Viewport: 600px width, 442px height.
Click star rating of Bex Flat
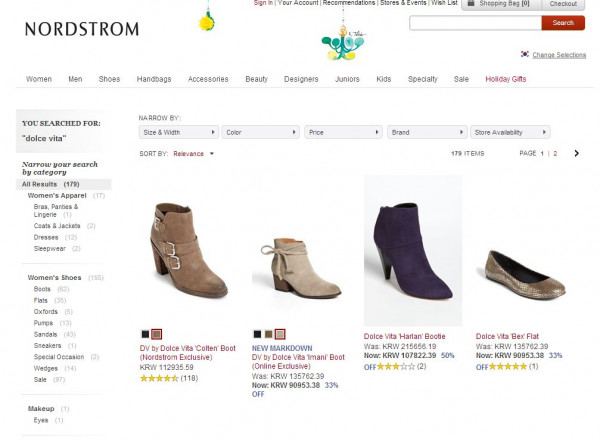point(508,366)
